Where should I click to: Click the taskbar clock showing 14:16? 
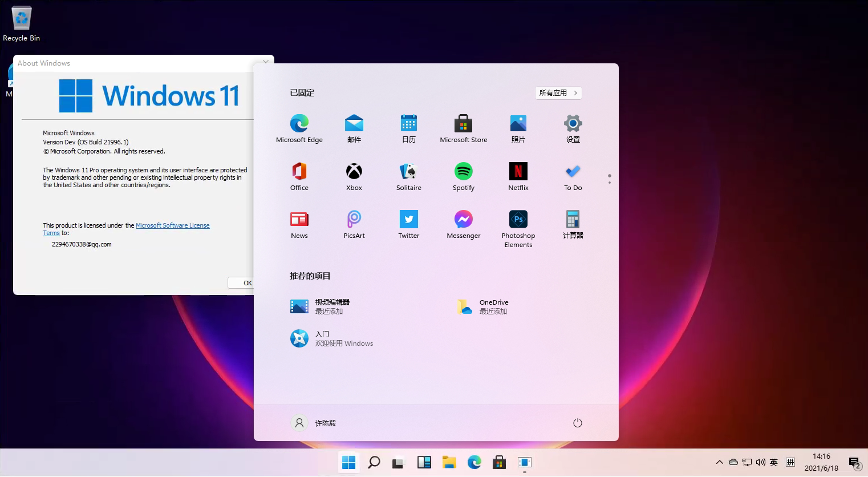821,462
